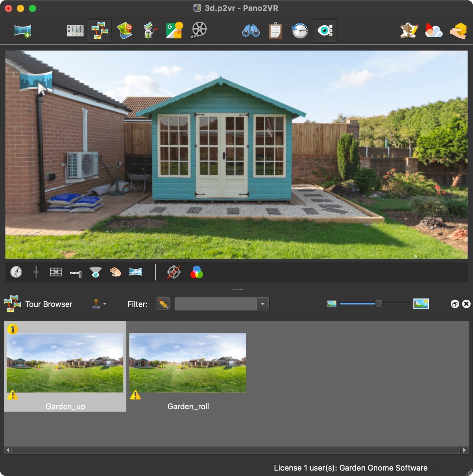Click the add panorama input icon
The height and width of the screenshot is (476, 473).
pyautogui.click(x=23, y=31)
